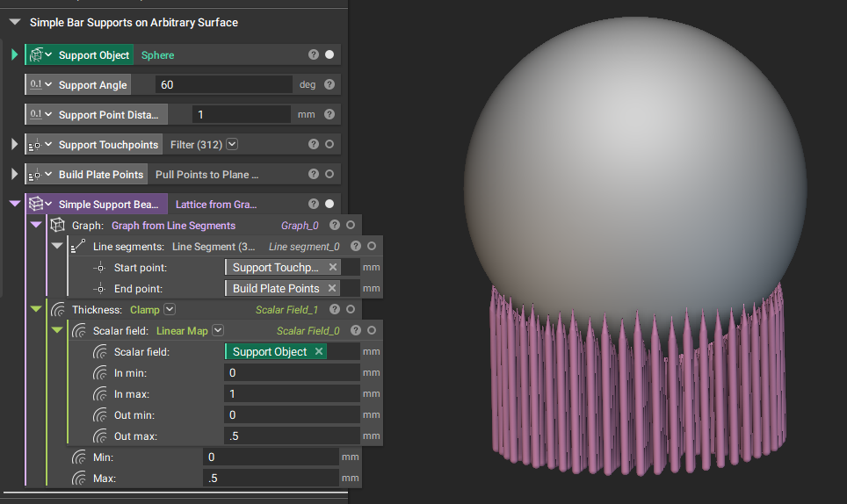Click Build Plate Points point list icon
Image resolution: width=847 pixels, height=504 pixels.
click(x=34, y=175)
